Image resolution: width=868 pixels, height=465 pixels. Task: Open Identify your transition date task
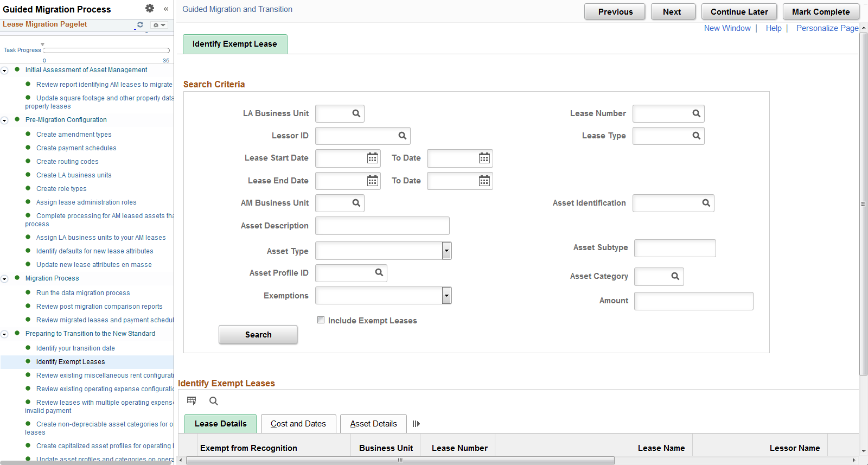tap(75, 348)
